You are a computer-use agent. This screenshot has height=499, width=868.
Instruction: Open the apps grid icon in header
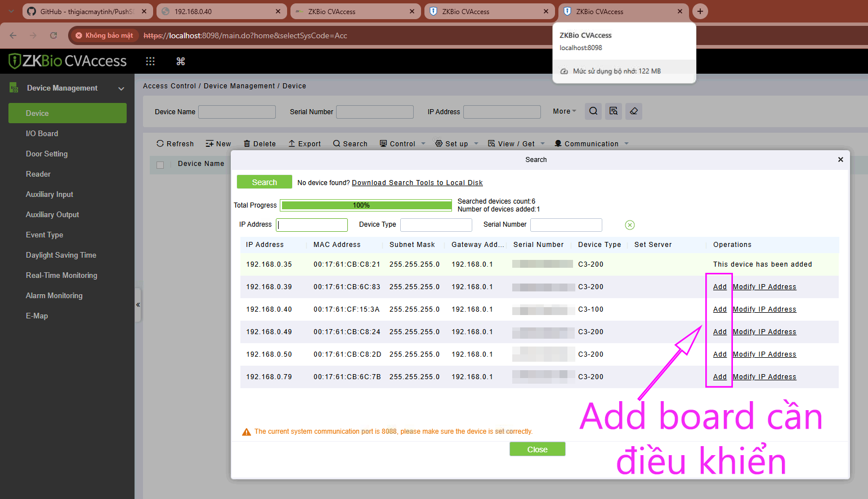click(x=150, y=61)
